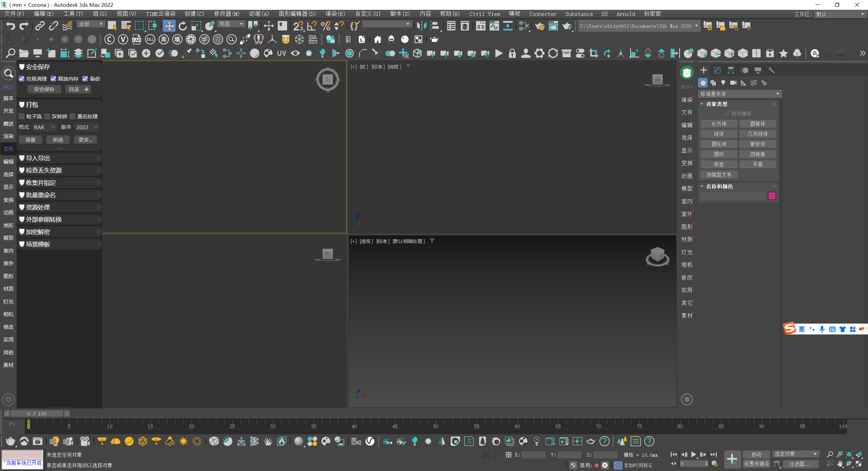Click the 长方体 button
This screenshot has width=868, height=471.
tap(718, 124)
